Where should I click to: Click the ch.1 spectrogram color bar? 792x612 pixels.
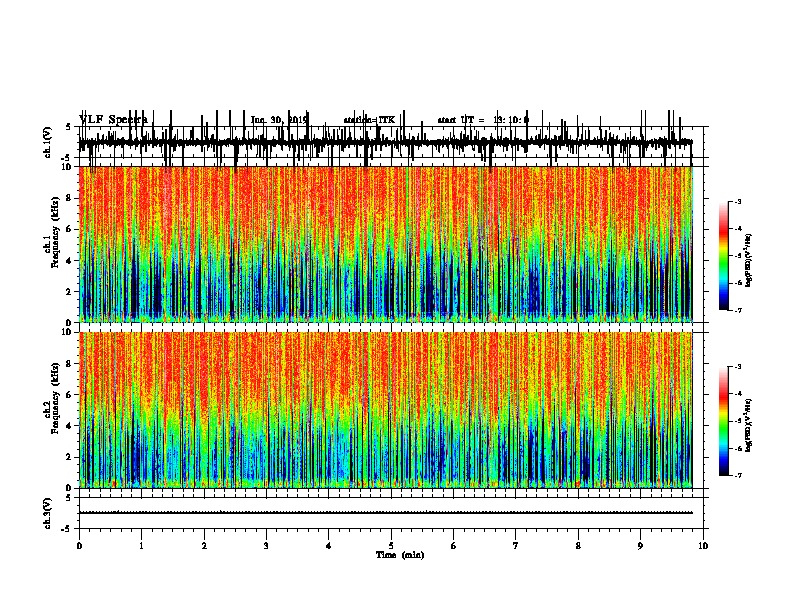click(x=724, y=256)
